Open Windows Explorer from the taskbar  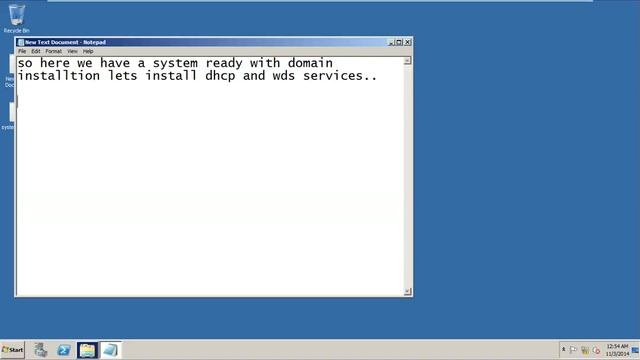tap(87, 350)
